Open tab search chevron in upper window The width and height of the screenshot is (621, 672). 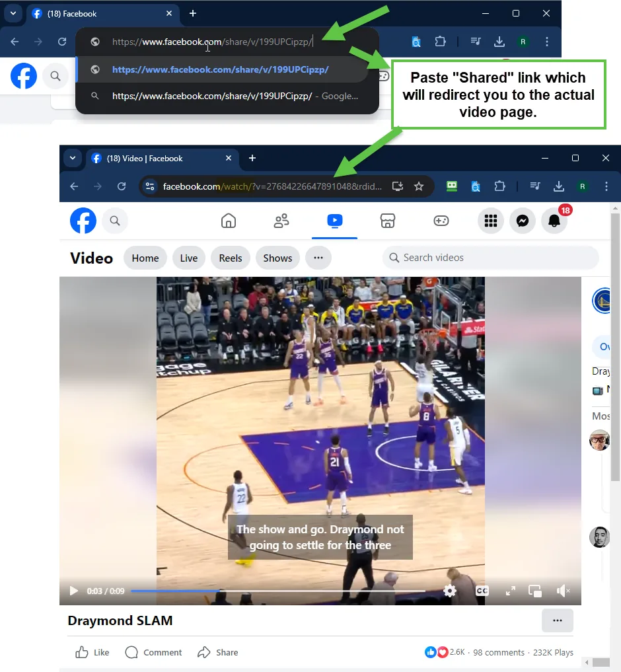13,13
